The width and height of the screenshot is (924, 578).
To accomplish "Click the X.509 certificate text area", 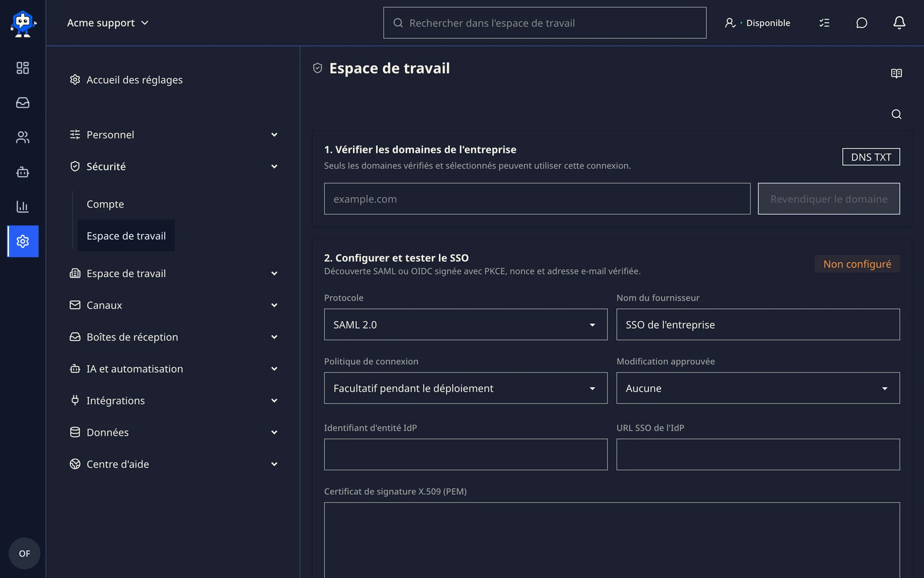I will pyautogui.click(x=612, y=540).
